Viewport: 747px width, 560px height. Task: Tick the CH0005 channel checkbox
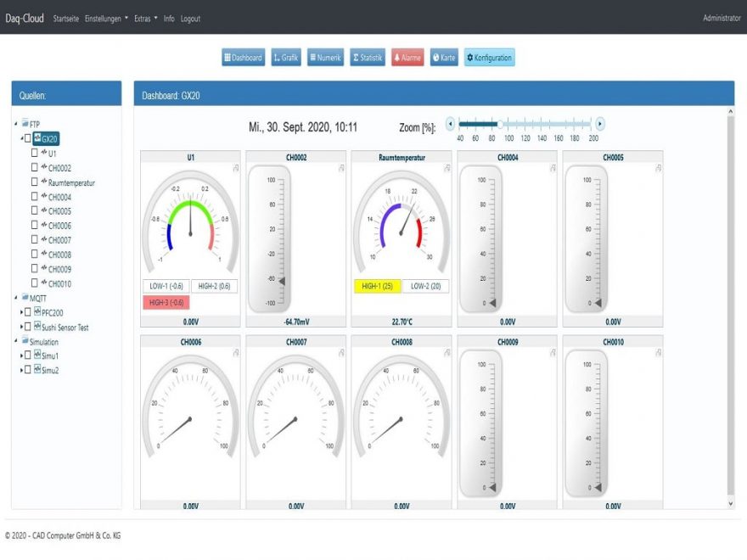click(x=37, y=210)
